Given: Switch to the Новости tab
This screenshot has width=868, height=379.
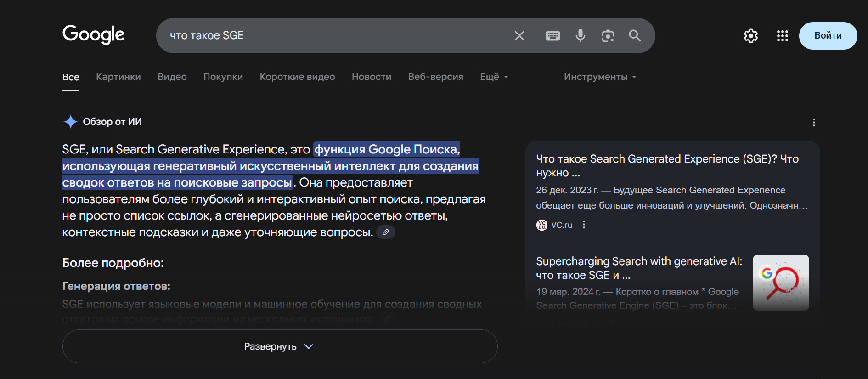Looking at the screenshot, I should click(x=372, y=77).
